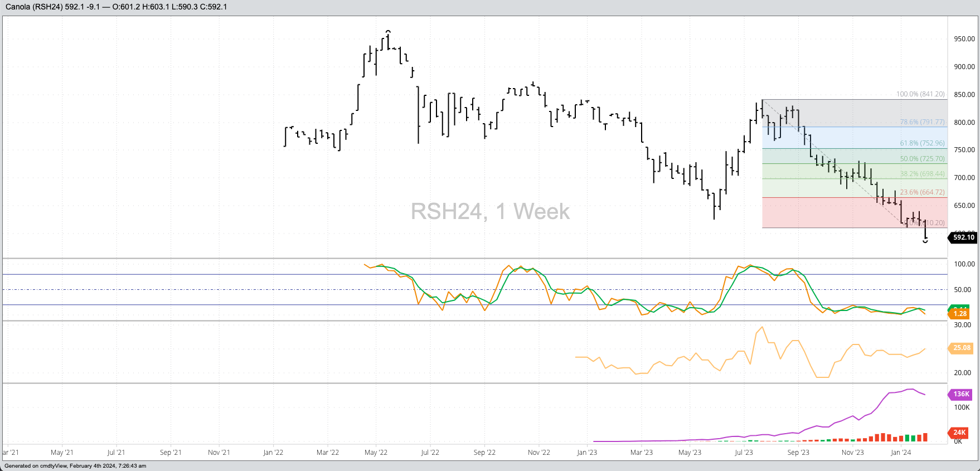The height and width of the screenshot is (471, 980).
Task: Click the Canola (RSH24) symbol title
Action: coord(32,7)
